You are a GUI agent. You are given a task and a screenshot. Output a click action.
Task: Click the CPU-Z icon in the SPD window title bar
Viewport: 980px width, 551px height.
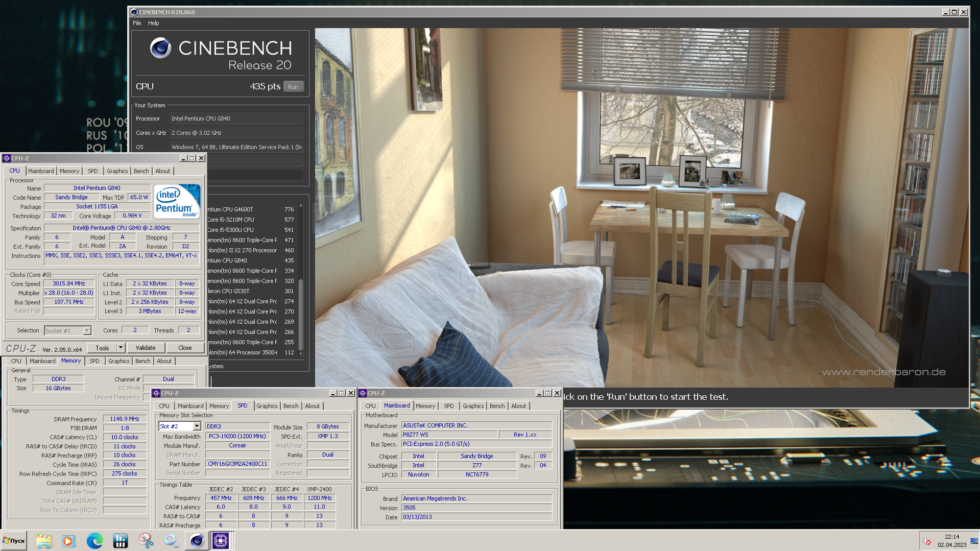coord(157,393)
